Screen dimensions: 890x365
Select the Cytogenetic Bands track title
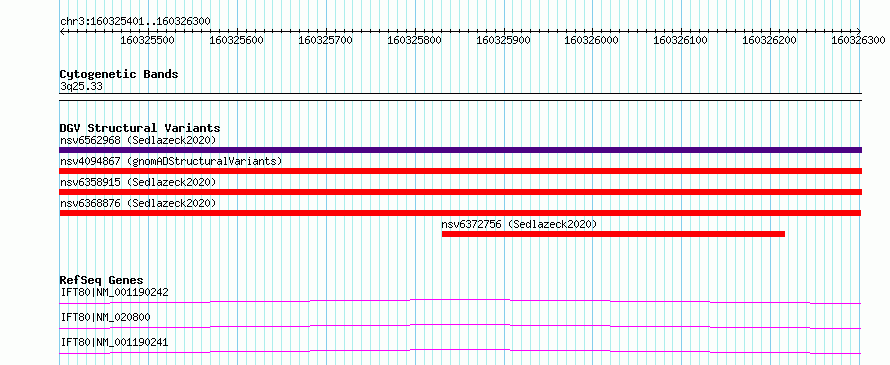[x=119, y=74]
